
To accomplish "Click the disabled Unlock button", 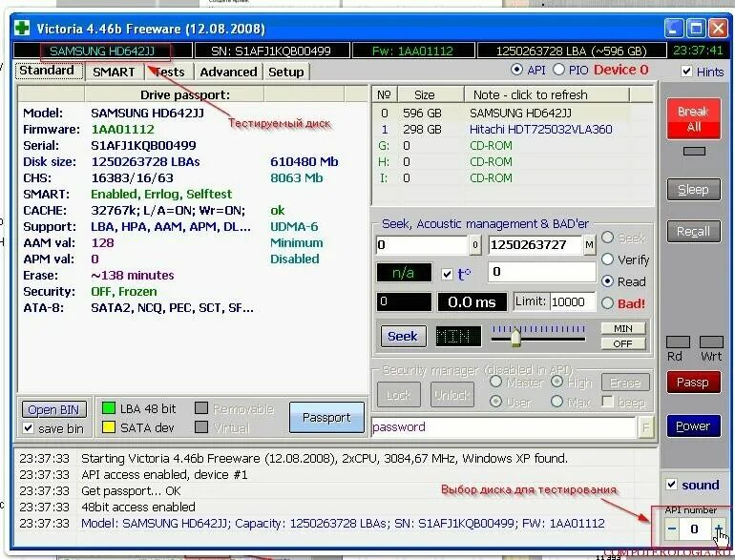I will pyautogui.click(x=451, y=396).
